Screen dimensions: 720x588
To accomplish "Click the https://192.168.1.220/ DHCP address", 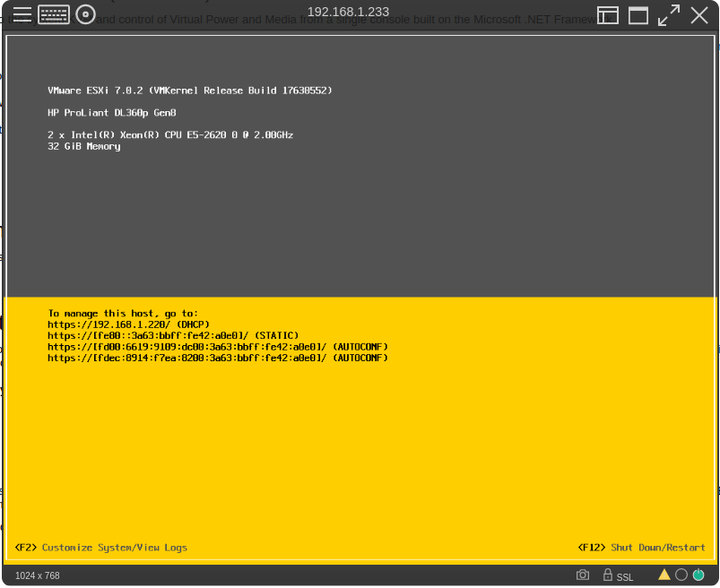I will (x=127, y=324).
